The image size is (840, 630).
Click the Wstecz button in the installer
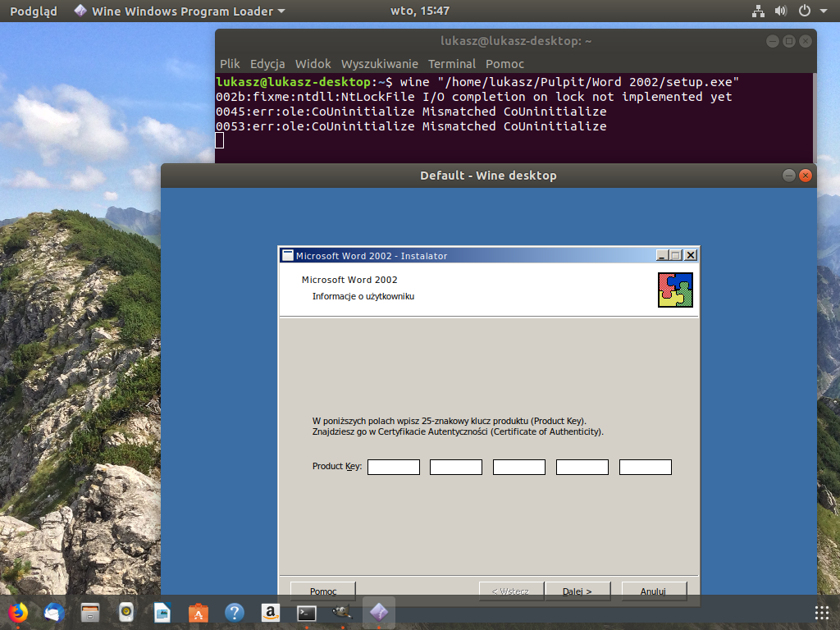[511, 591]
